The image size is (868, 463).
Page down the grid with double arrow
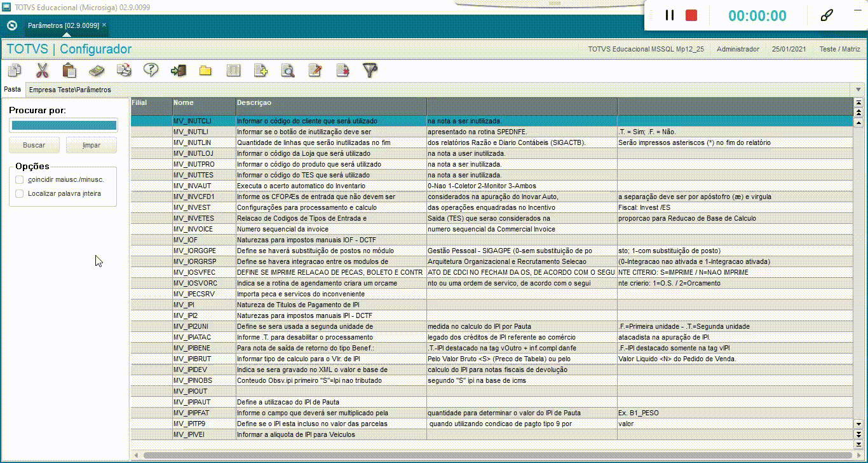click(x=859, y=434)
